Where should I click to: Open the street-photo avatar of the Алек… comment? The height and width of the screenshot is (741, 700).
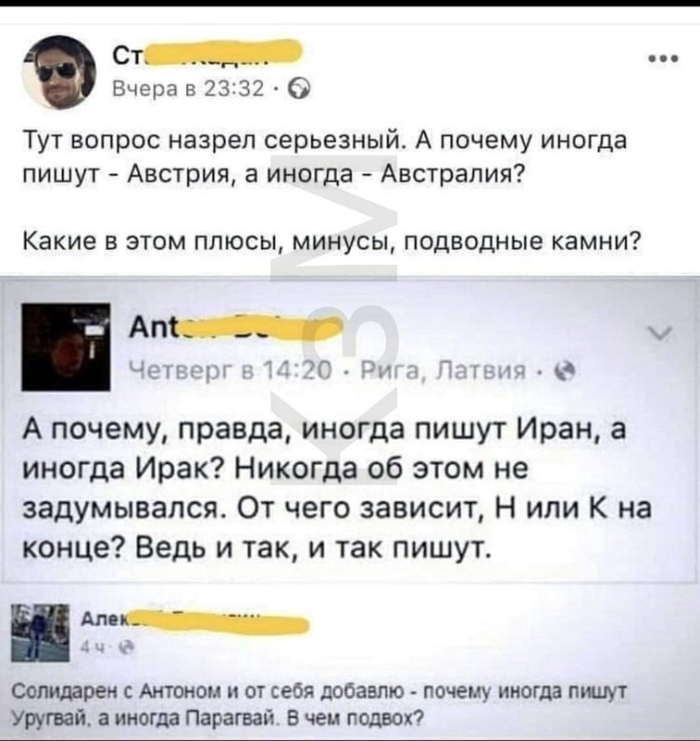(x=40, y=633)
